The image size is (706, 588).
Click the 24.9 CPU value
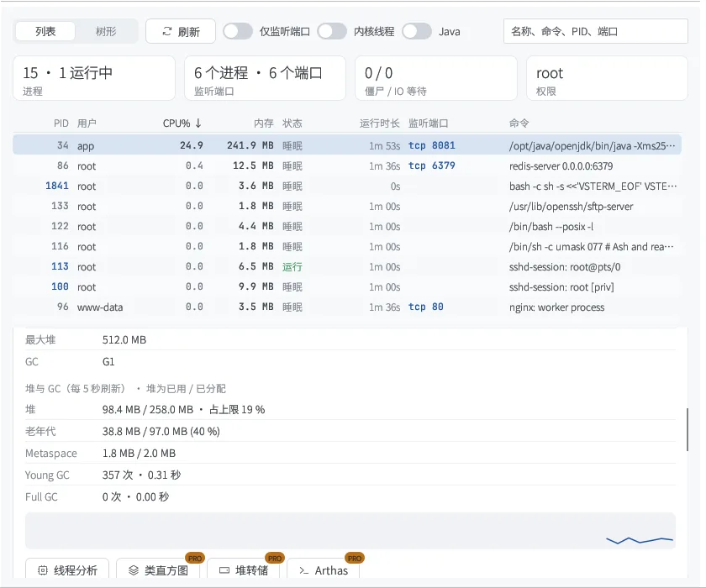tap(192, 145)
